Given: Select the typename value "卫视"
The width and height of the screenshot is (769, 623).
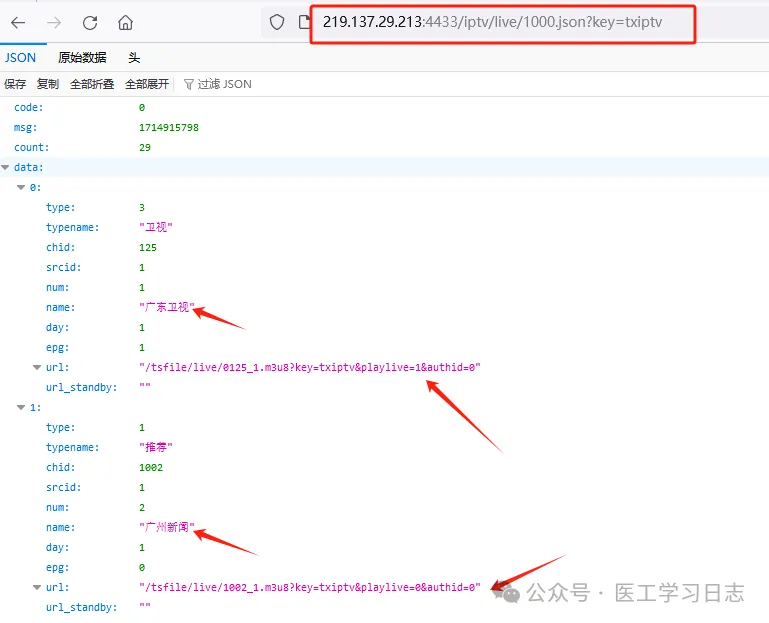Looking at the screenshot, I should pyautogui.click(x=155, y=227).
